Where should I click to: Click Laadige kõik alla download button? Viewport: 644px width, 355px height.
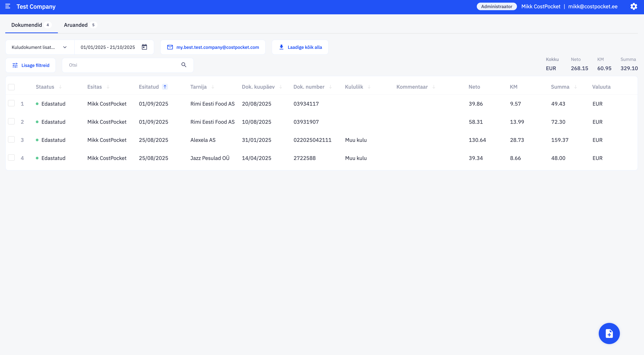coord(300,47)
